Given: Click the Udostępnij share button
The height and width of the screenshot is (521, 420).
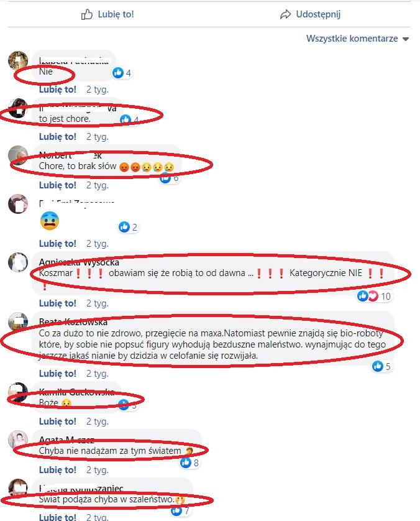Looking at the screenshot, I should (310, 14).
